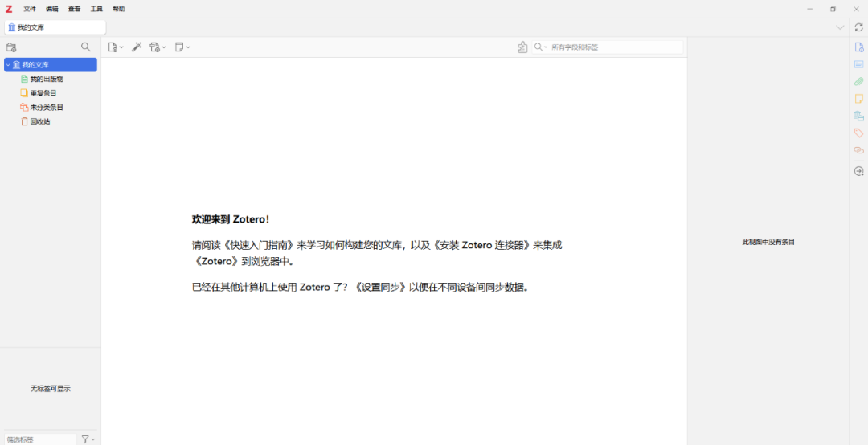Collapse the 我的文库 library tree
This screenshot has width=868, height=445.
8,65
